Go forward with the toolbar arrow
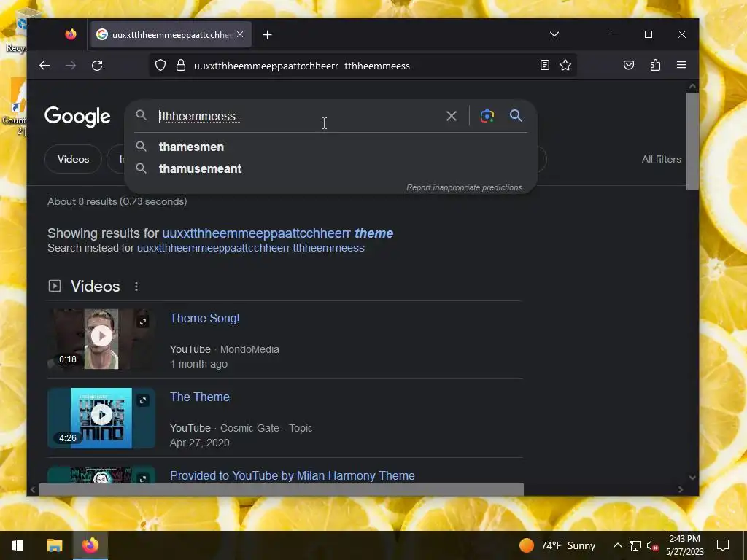 pos(71,65)
